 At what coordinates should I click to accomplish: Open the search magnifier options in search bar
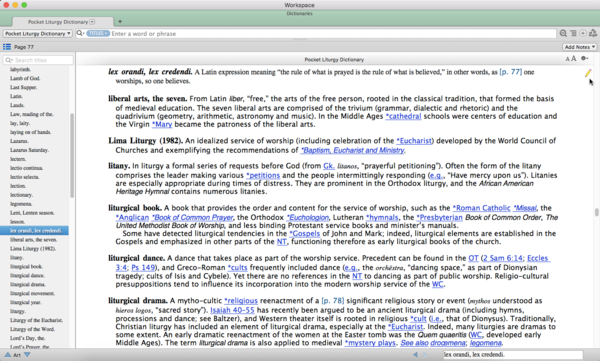(80, 33)
